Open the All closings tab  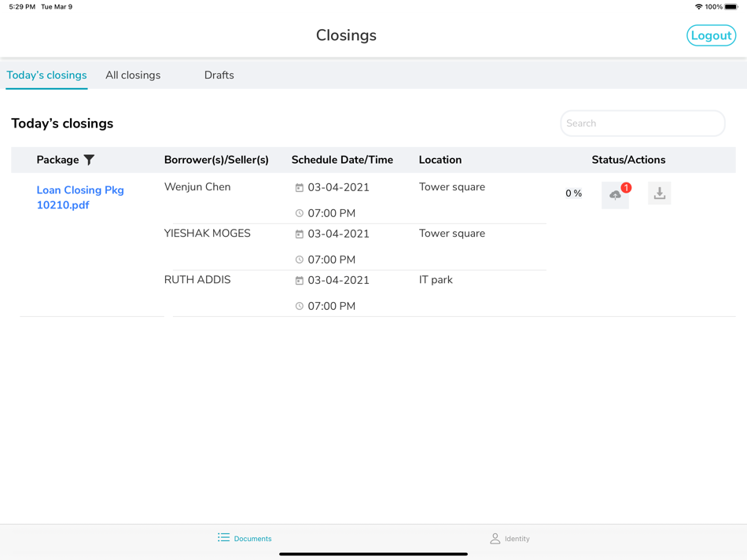133,75
